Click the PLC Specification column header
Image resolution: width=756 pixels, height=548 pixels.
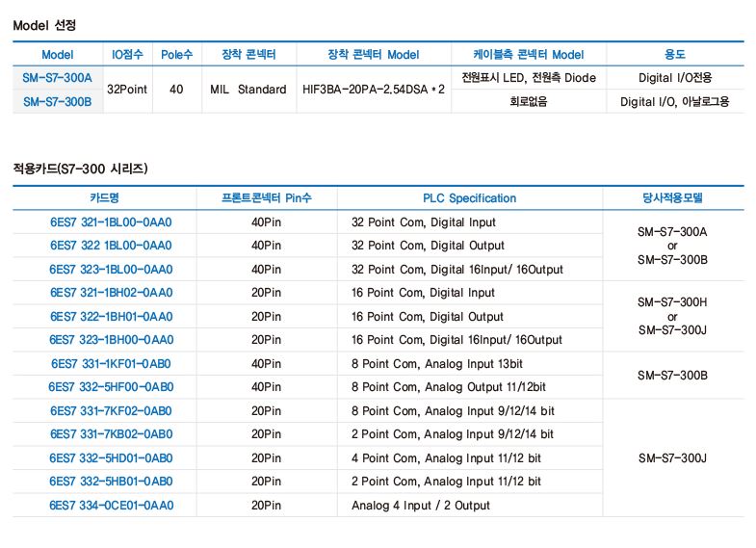tap(470, 198)
